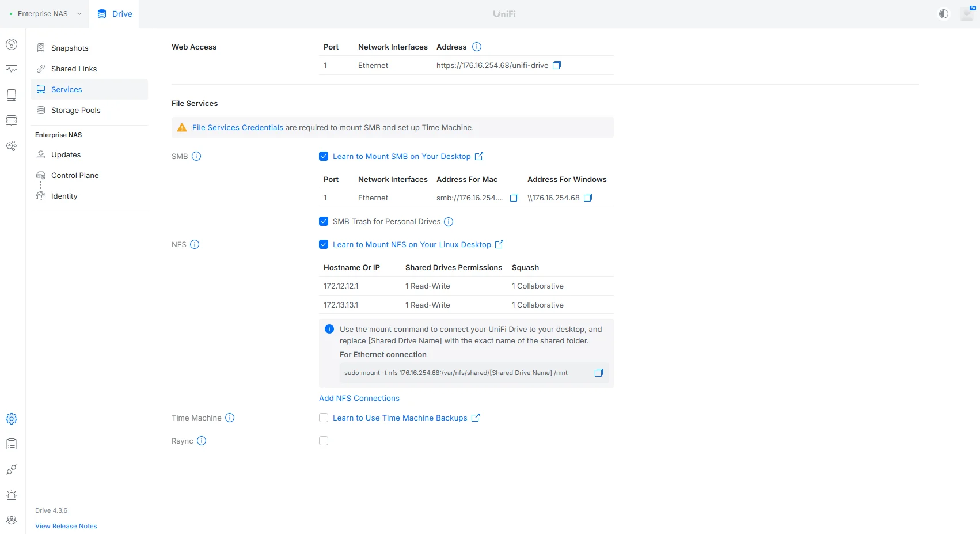Open Shared Links in the sidebar
Viewport: 980px width, 534px height.
coord(89,69)
